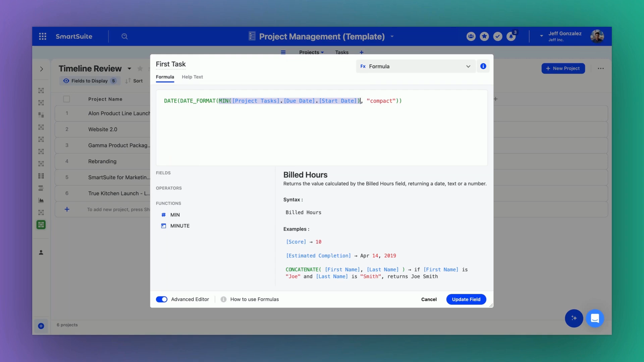This screenshot has height=362, width=644.
Task: Open the checkmark tasks icon in header
Action: pos(498,36)
